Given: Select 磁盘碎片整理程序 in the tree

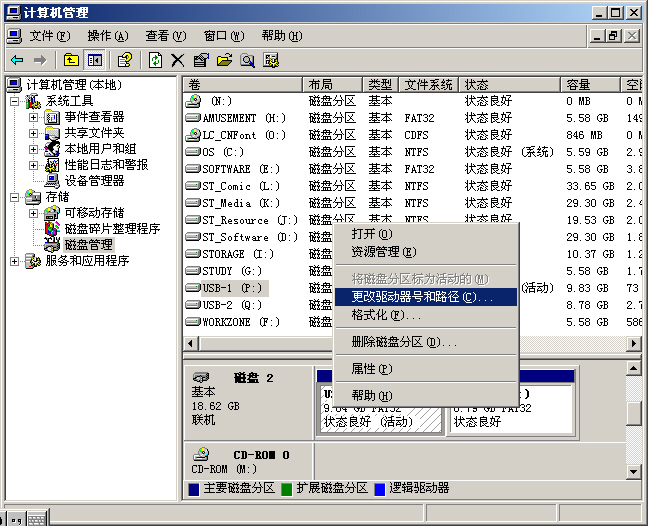Looking at the screenshot, I should point(112,229).
